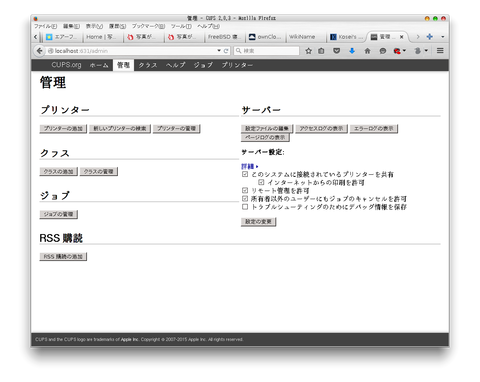Expand the 詳細 advanced settings link
Image resolution: width=480 pixels, height=382 pixels.
[250, 166]
